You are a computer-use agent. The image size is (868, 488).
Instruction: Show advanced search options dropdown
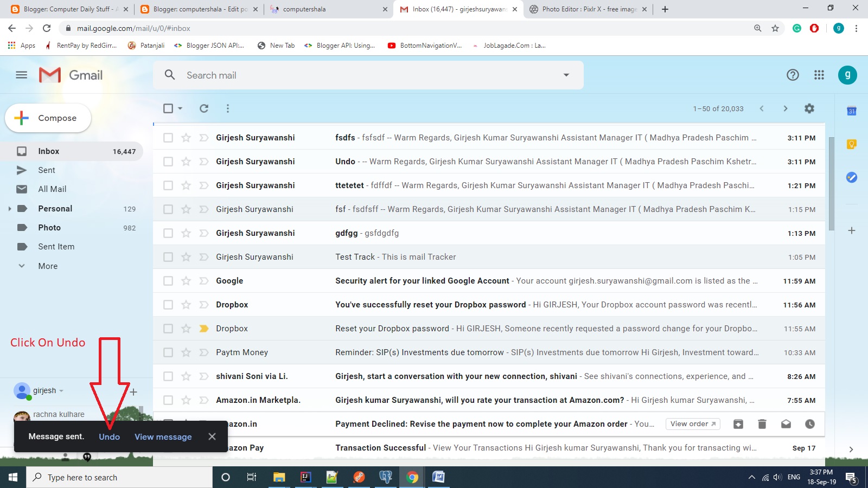pos(566,75)
